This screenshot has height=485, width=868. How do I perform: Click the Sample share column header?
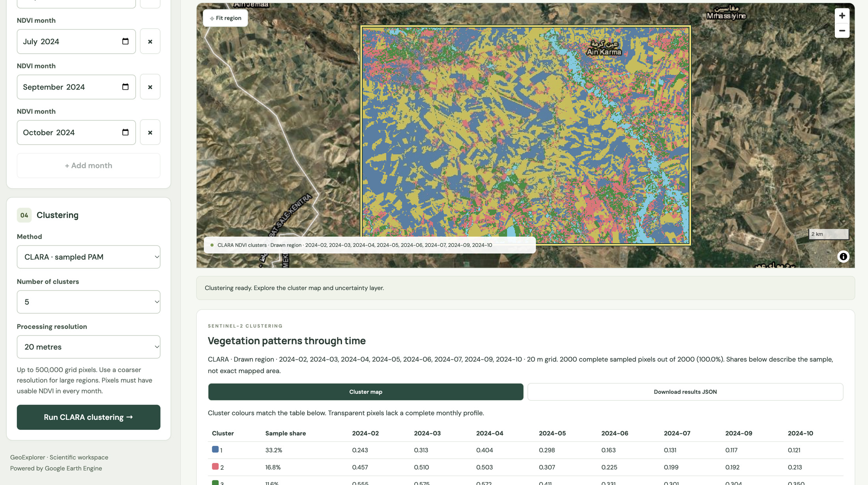286,433
